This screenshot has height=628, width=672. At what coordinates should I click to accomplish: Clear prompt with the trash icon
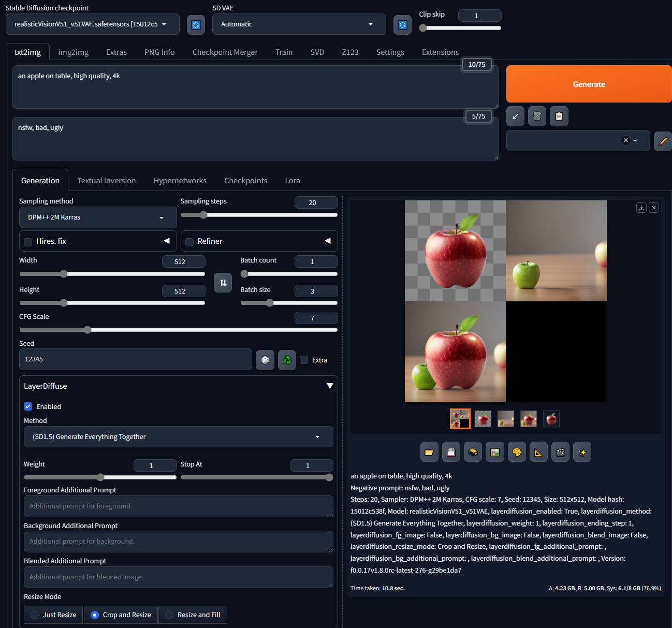coord(537,116)
